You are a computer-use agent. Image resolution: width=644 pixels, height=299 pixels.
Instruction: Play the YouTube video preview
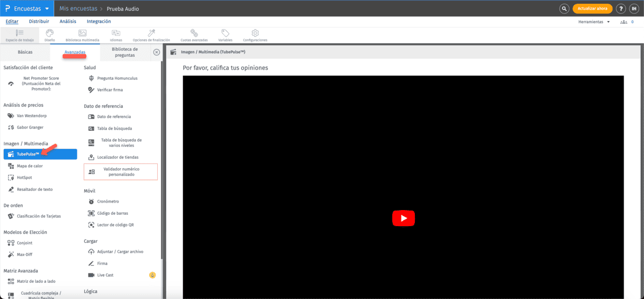(404, 218)
